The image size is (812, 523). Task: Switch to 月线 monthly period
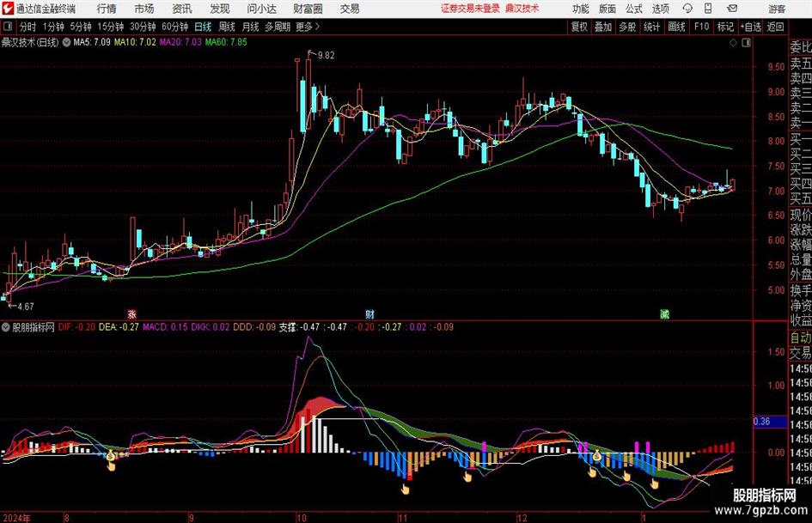click(x=250, y=27)
